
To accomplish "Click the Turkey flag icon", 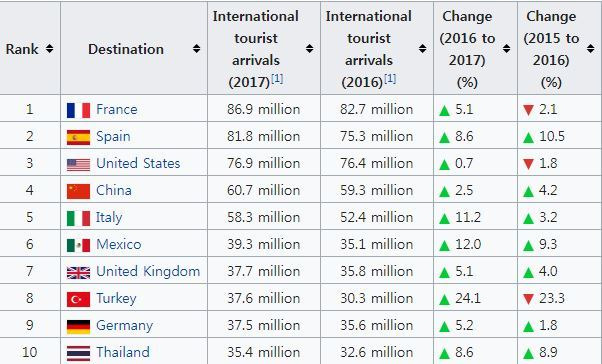I will [78, 299].
